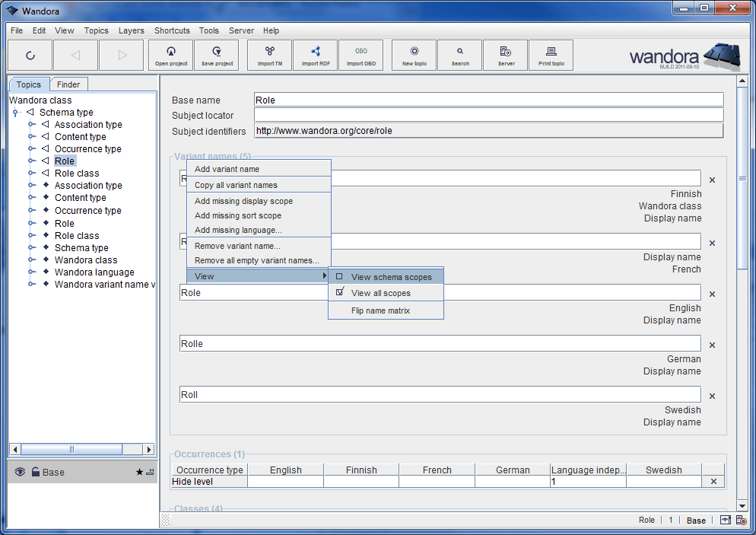Click the Print topic toolbar icon

pyautogui.click(x=551, y=55)
